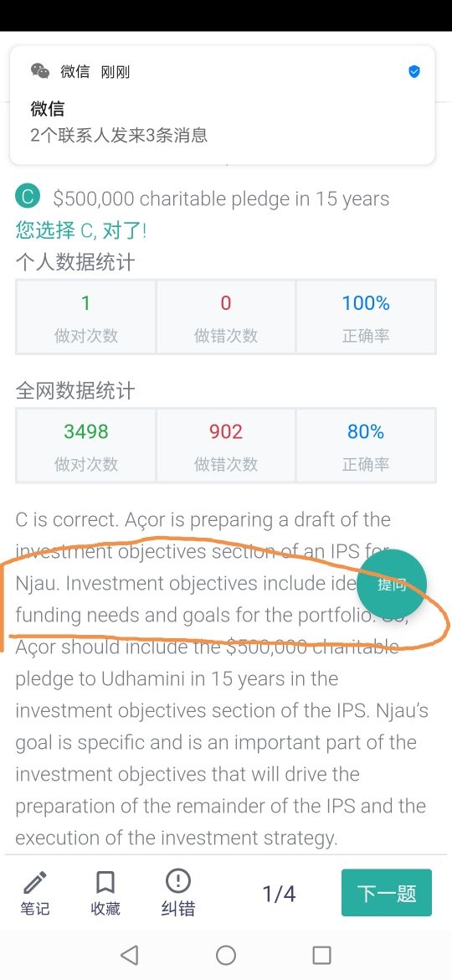Go to next question 下一题
The height and width of the screenshot is (980, 452).
[x=387, y=893]
